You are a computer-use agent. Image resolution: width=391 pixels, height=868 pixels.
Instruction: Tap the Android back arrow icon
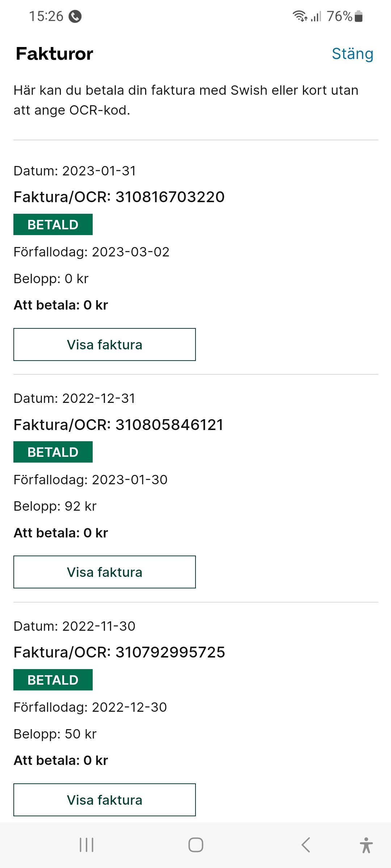pyautogui.click(x=306, y=845)
